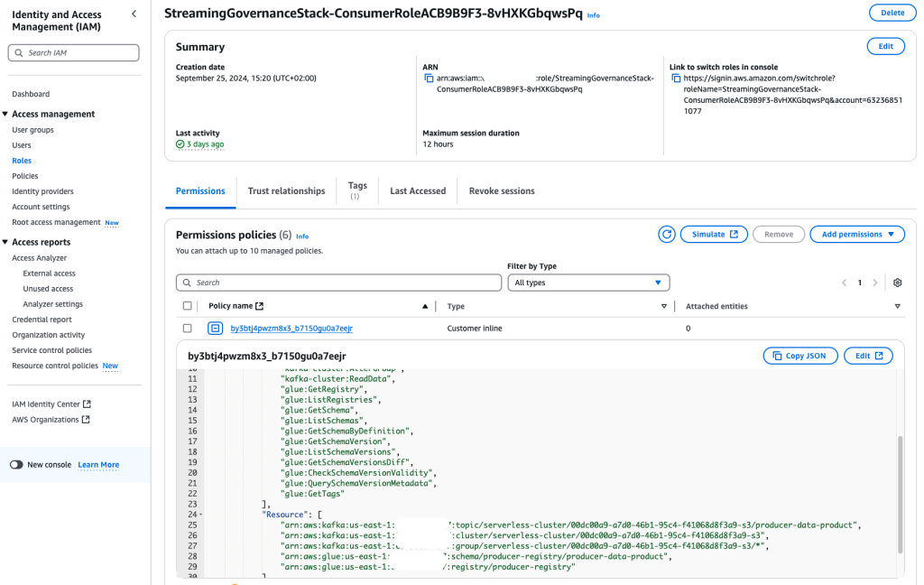Screen dimensions: 924x585
Task: Open the policy Simulate tool
Action: point(715,234)
